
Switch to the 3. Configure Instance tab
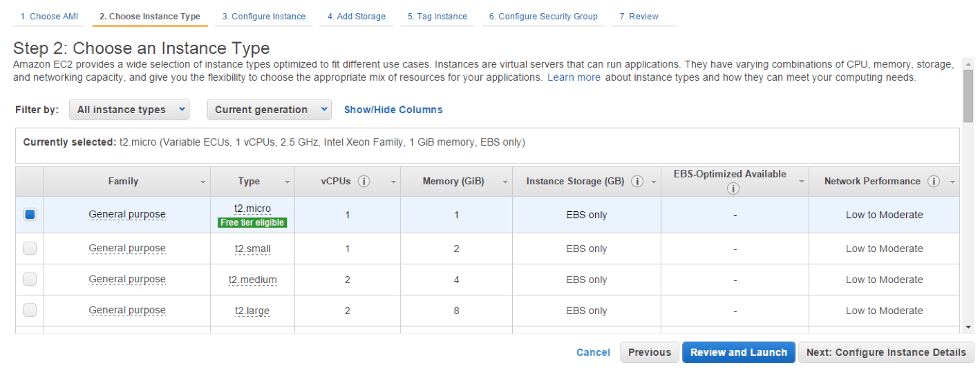point(263,17)
